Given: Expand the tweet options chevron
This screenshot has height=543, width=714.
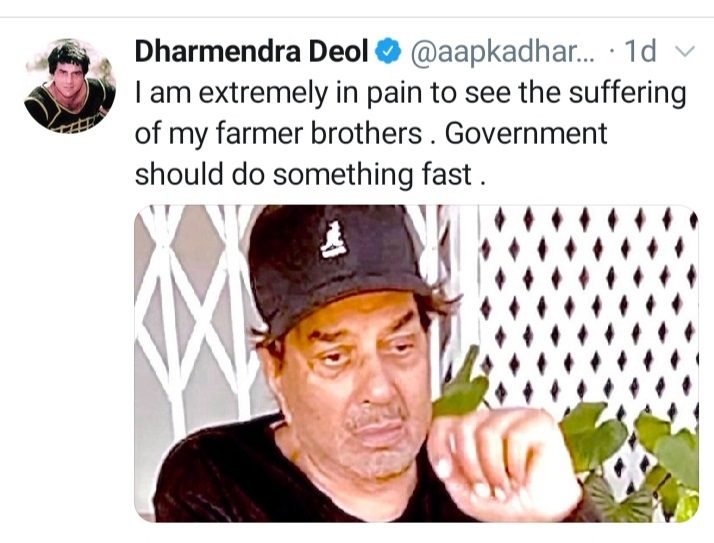Looking at the screenshot, I should point(684,51).
